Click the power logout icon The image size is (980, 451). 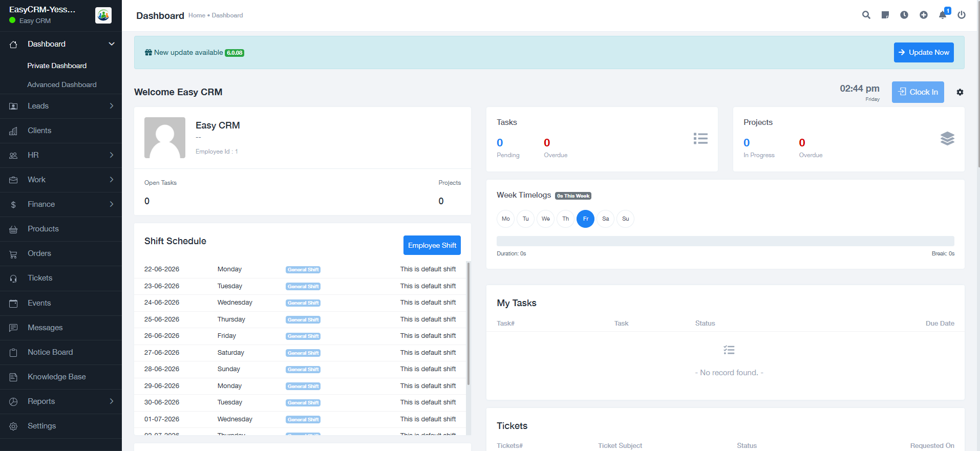click(x=962, y=15)
